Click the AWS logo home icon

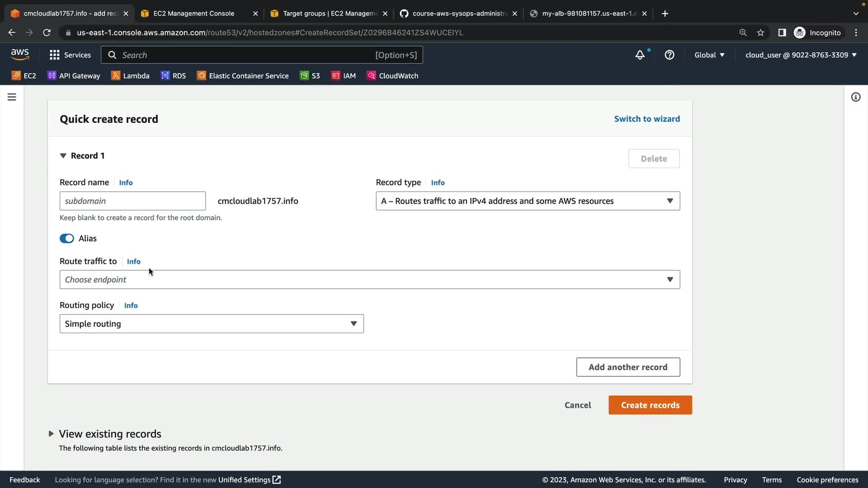(x=20, y=55)
